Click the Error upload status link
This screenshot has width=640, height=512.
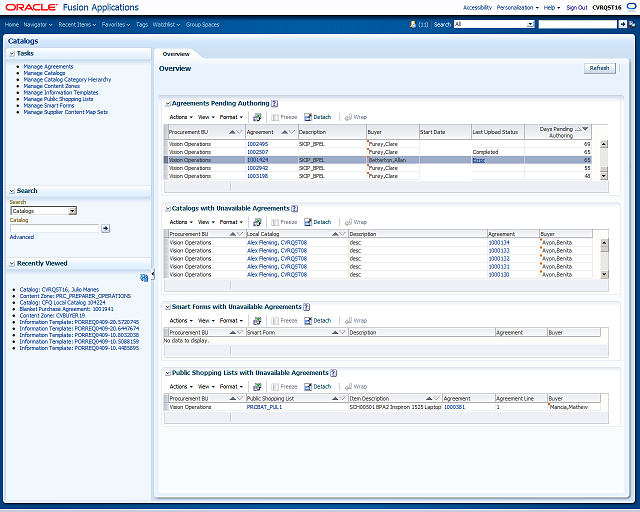(478, 160)
